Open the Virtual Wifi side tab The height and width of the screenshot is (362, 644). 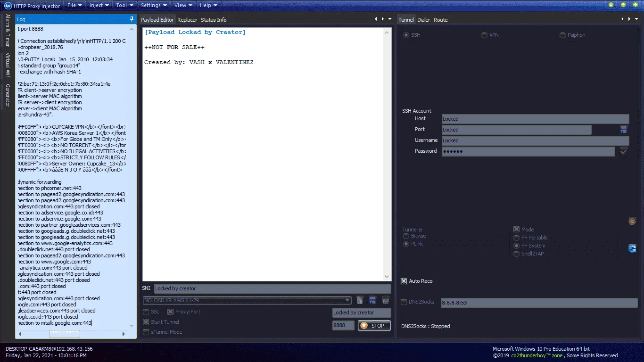pyautogui.click(x=8, y=65)
